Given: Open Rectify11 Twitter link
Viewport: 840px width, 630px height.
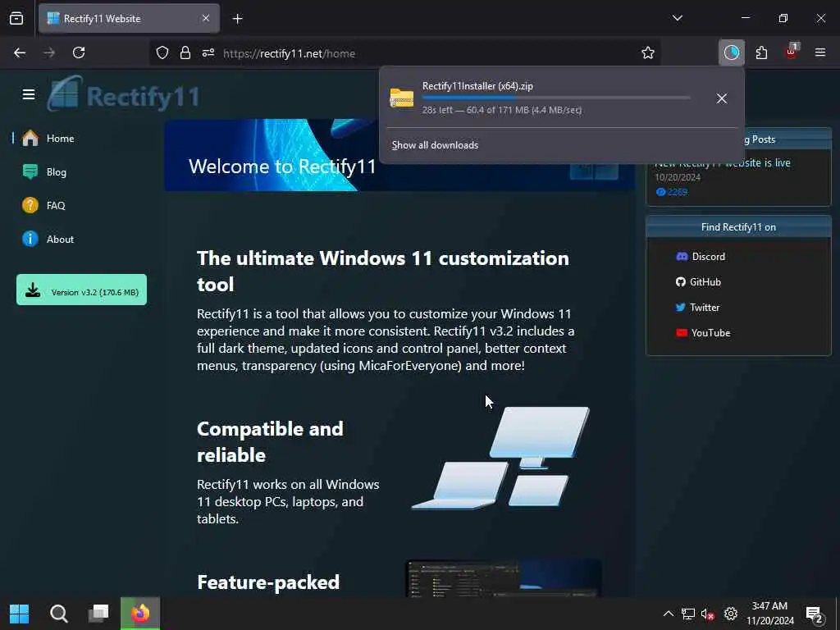Looking at the screenshot, I should click(697, 308).
